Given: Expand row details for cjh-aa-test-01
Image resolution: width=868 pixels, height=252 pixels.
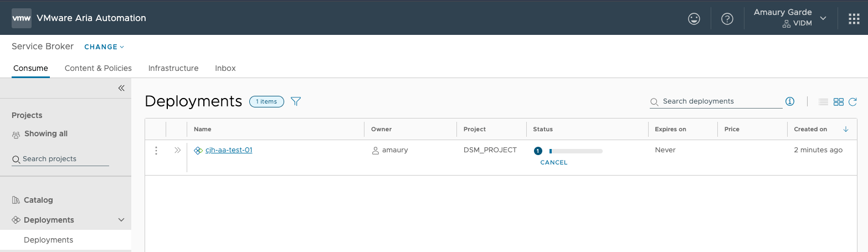Looking at the screenshot, I should (x=177, y=150).
